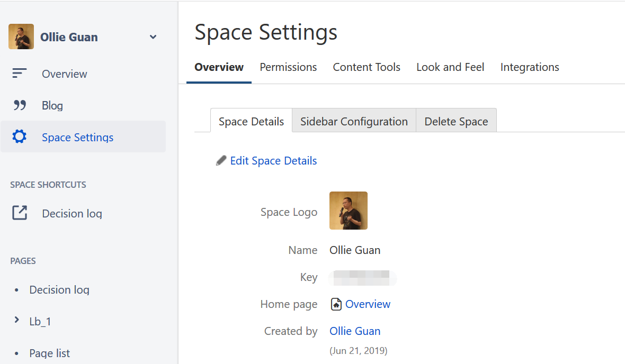Expand the Lb_1 page tree item

click(x=17, y=320)
